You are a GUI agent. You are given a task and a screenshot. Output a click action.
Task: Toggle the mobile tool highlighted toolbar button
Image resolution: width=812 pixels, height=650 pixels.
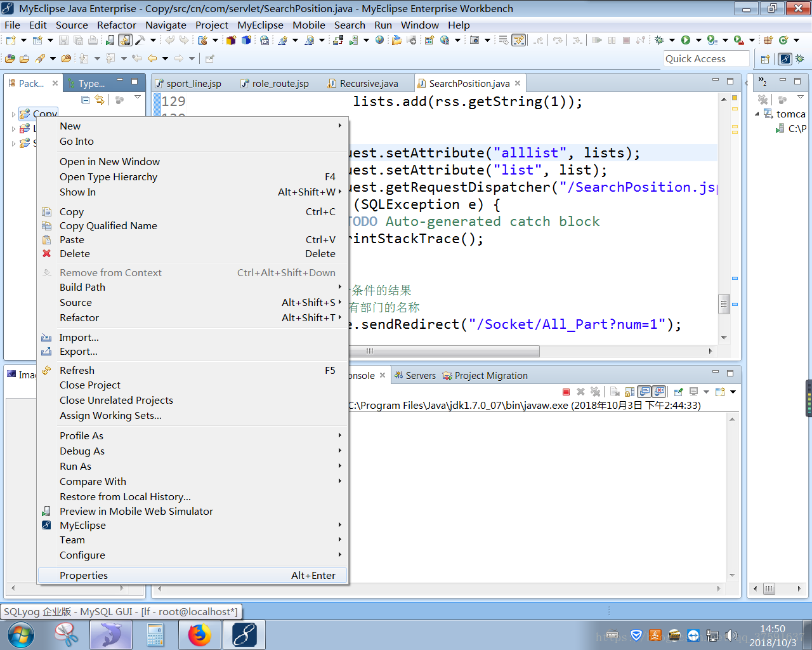click(x=125, y=40)
